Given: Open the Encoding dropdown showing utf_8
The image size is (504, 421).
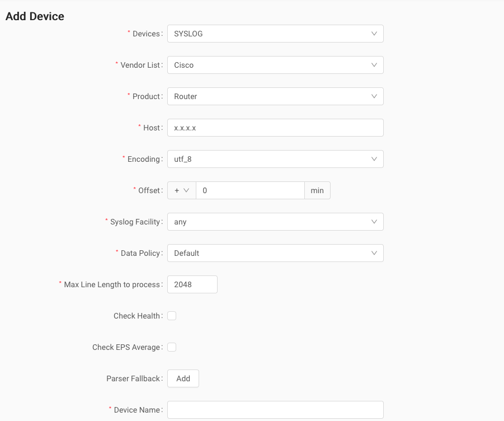Looking at the screenshot, I should click(x=275, y=159).
